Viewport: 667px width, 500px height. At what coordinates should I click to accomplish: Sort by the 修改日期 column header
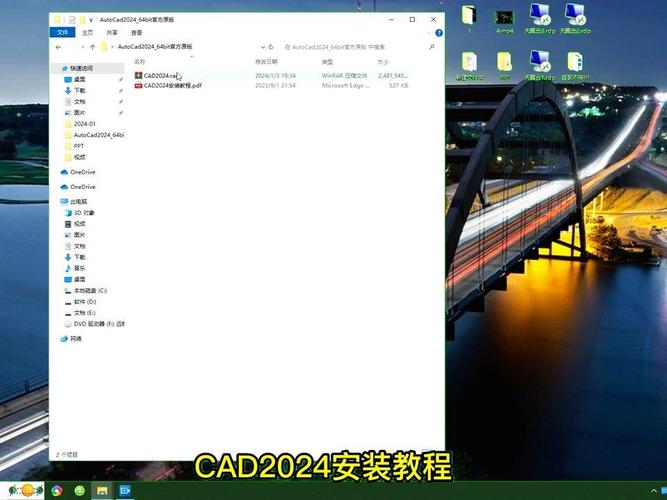tap(266, 62)
